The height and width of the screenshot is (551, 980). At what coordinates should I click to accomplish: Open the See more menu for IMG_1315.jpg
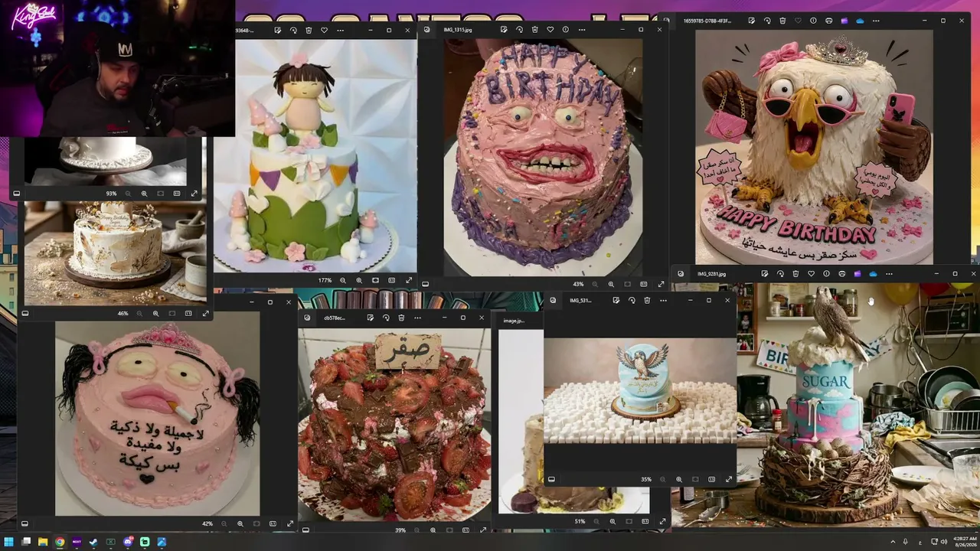point(582,30)
